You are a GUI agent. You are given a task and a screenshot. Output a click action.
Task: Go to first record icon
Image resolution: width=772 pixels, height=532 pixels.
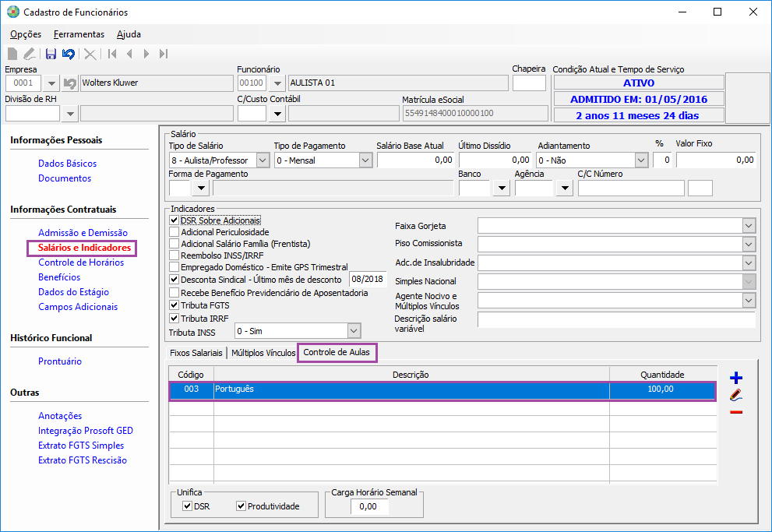pos(112,54)
